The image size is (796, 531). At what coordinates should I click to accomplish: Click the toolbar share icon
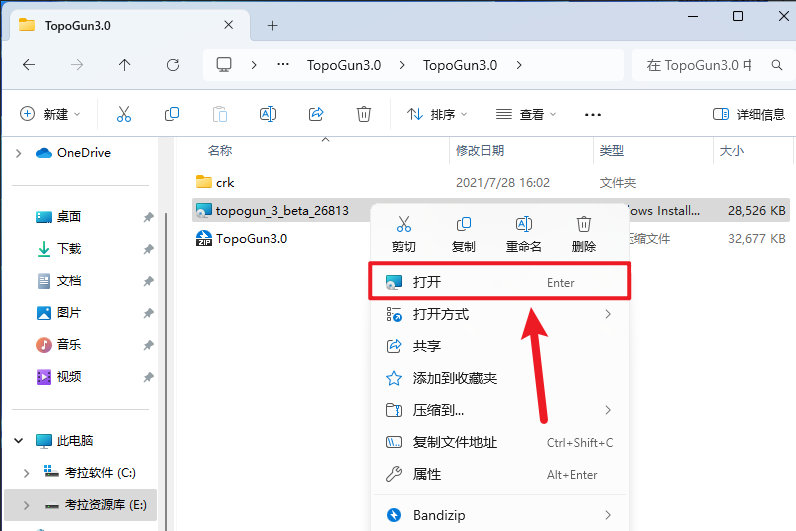coord(316,114)
